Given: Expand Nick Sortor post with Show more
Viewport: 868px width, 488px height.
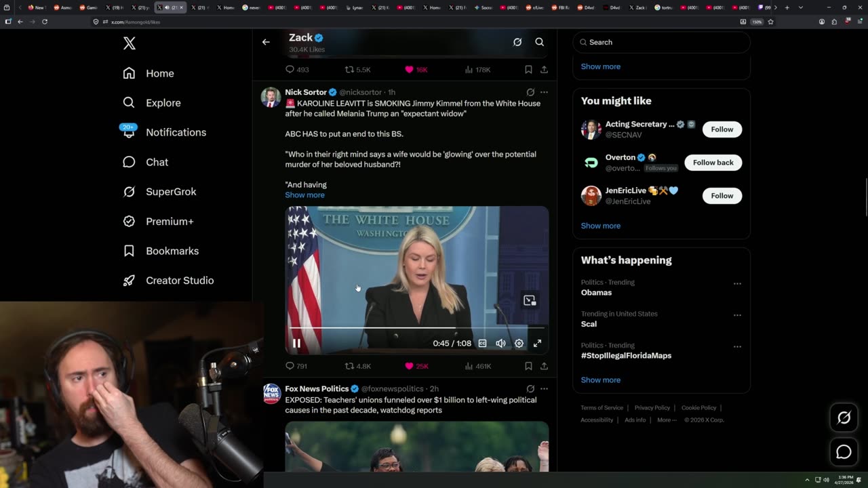Looking at the screenshot, I should pyautogui.click(x=304, y=195).
